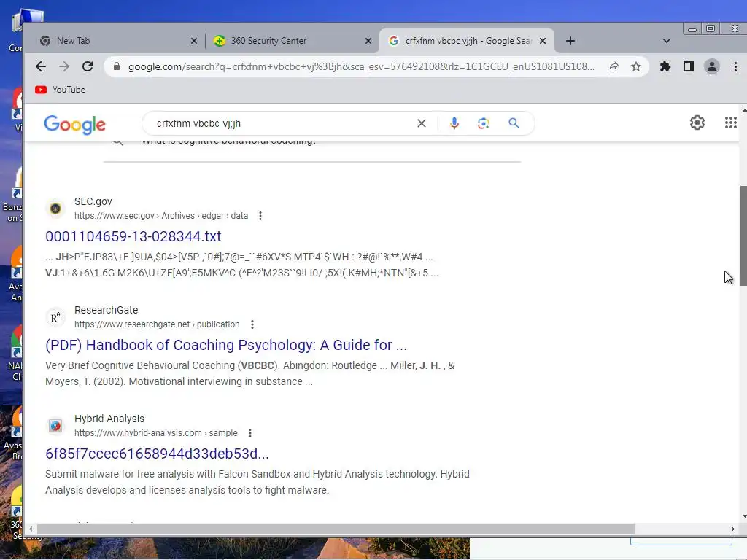Screen dimensions: 747x560
Task: Open Chrome extensions puzzle icon
Action: coord(665,66)
